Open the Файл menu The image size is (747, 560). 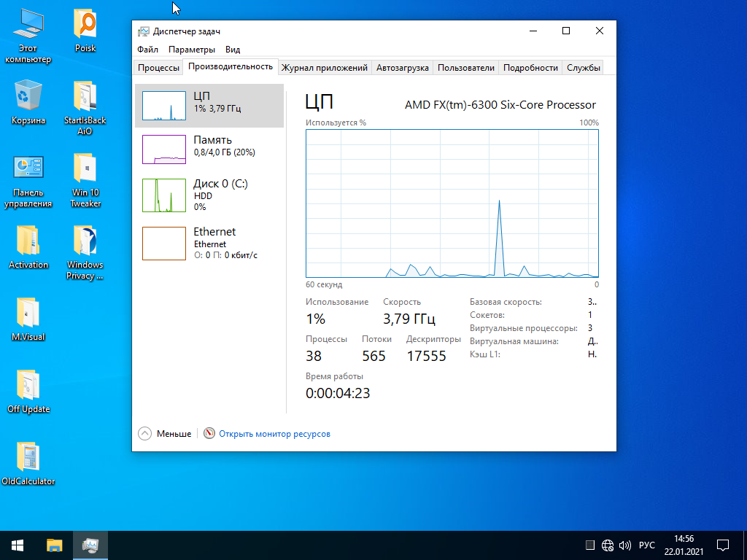click(147, 50)
